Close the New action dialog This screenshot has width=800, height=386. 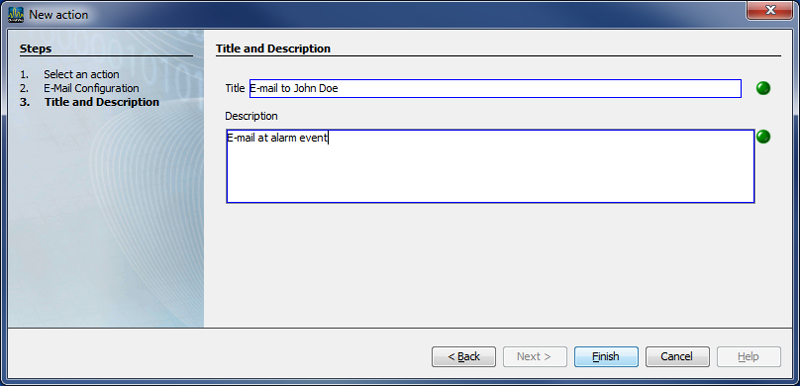[770, 10]
